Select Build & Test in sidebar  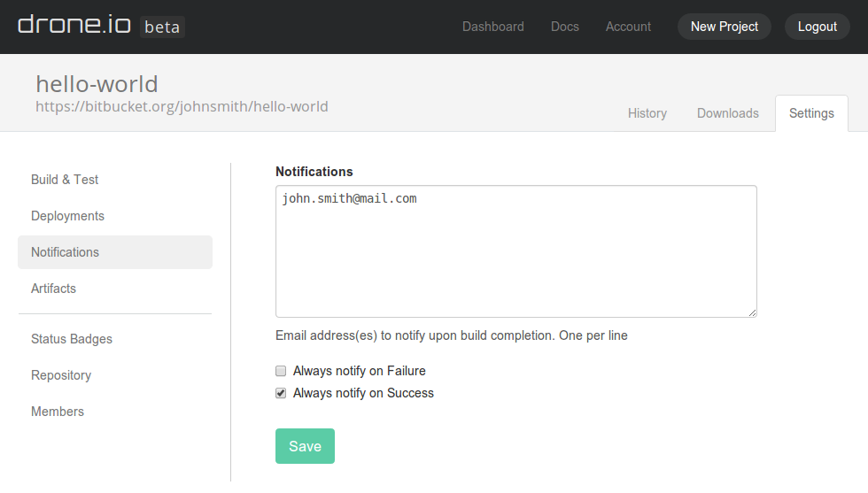(65, 180)
